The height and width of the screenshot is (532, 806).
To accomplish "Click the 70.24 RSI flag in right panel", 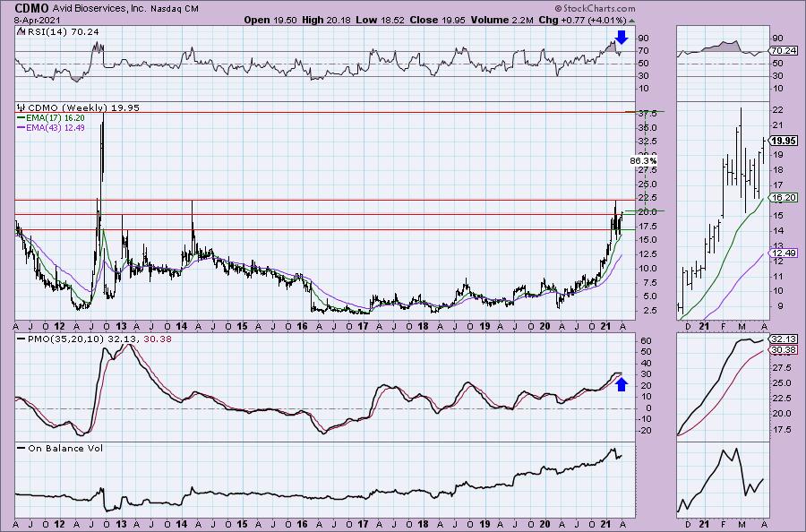I will point(785,51).
